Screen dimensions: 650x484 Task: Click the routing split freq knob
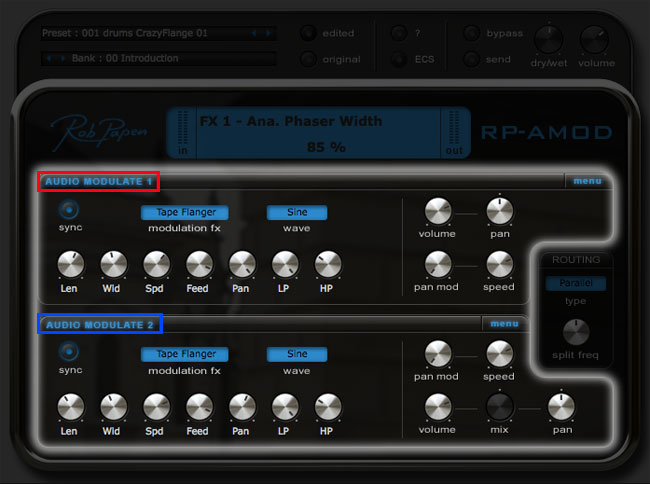576,332
